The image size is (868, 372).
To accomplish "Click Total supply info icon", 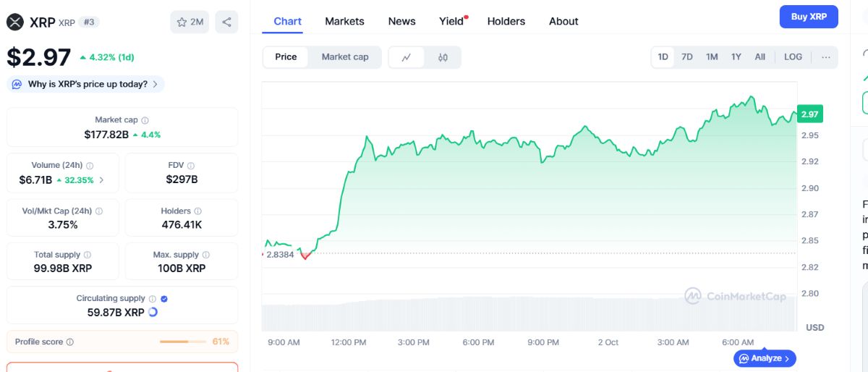I will [88, 255].
